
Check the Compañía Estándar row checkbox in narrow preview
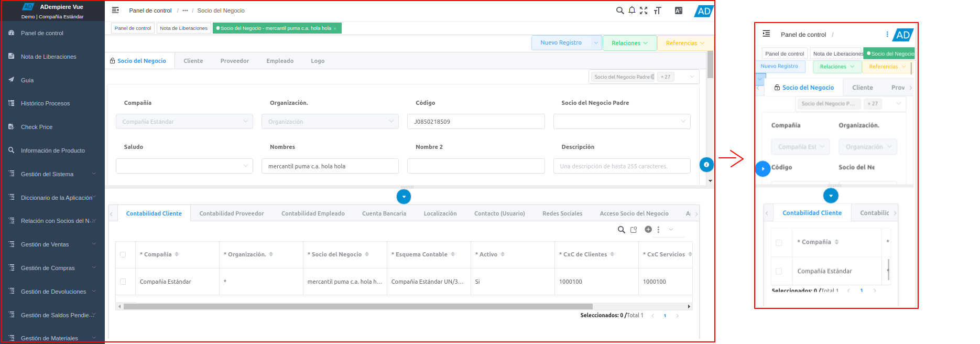(779, 271)
